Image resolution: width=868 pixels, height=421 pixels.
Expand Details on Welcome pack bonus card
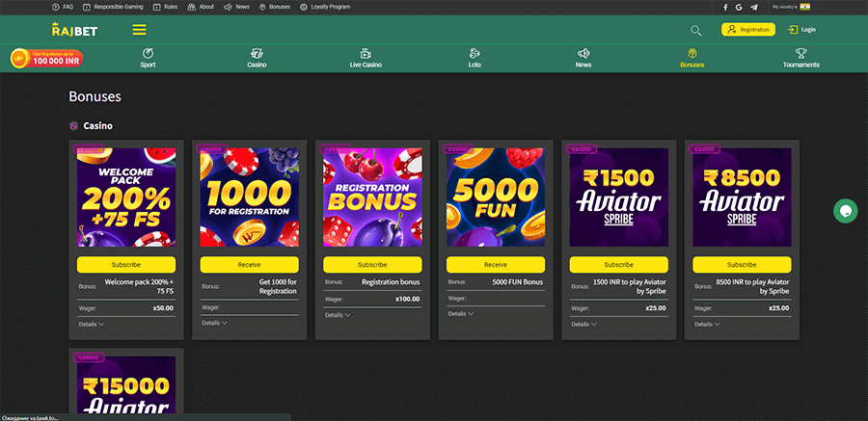point(93,325)
